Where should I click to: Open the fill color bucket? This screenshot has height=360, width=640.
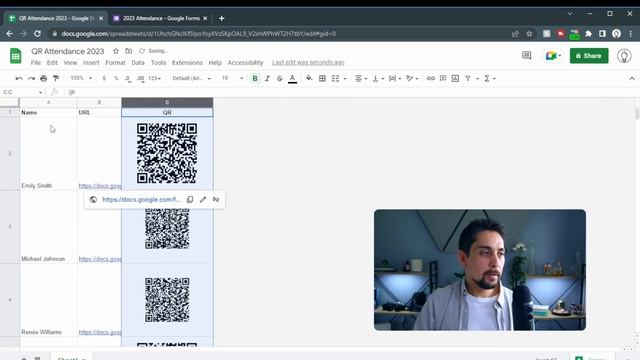[309, 78]
